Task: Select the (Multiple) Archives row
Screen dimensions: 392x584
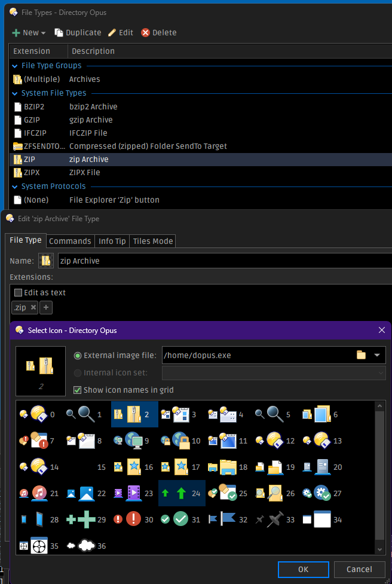Action: click(201, 80)
